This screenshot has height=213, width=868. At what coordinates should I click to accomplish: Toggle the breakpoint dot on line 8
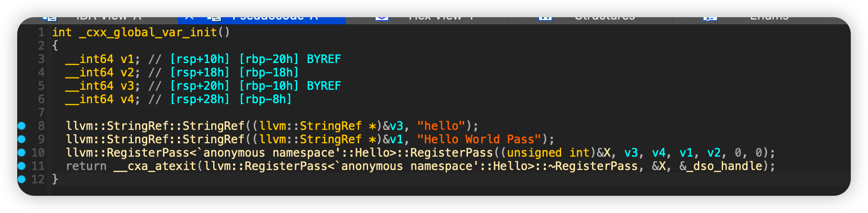(x=22, y=126)
